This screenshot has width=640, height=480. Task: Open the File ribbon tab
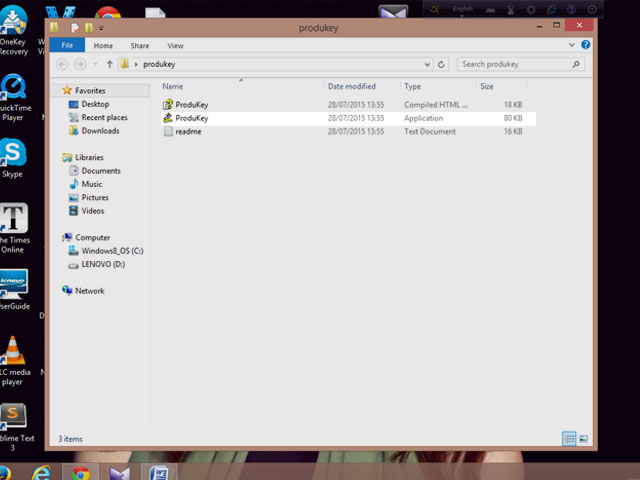67,45
